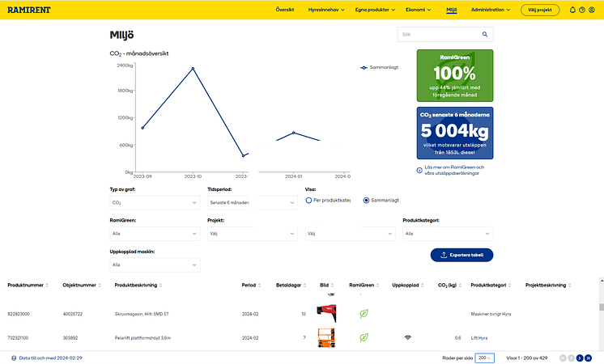Sort by Produktkategori column arrows
The width and height of the screenshot is (604, 364).
[509, 285]
